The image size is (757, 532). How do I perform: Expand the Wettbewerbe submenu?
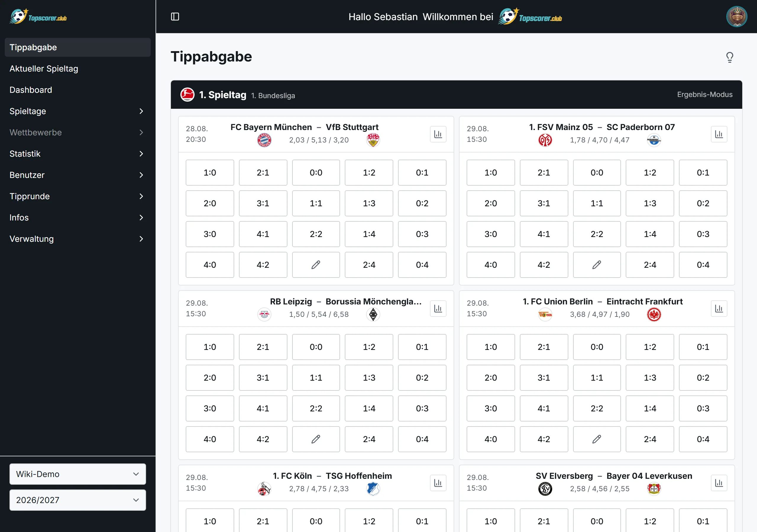(x=77, y=132)
